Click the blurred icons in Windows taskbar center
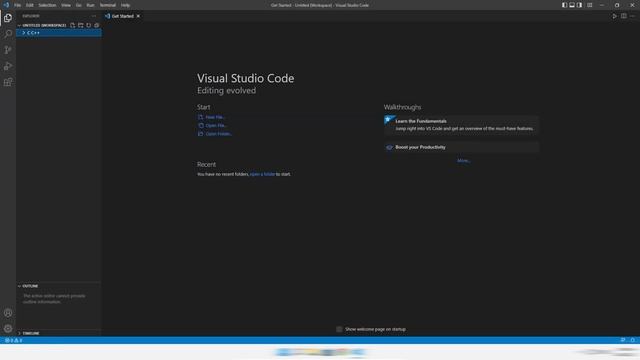This screenshot has height=360, width=640. click(x=320, y=352)
